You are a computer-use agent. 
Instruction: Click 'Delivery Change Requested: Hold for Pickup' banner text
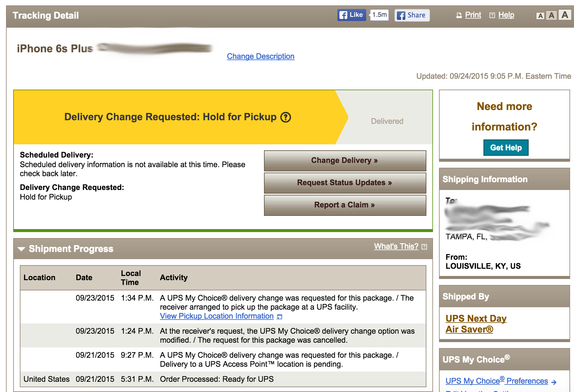pyautogui.click(x=170, y=117)
